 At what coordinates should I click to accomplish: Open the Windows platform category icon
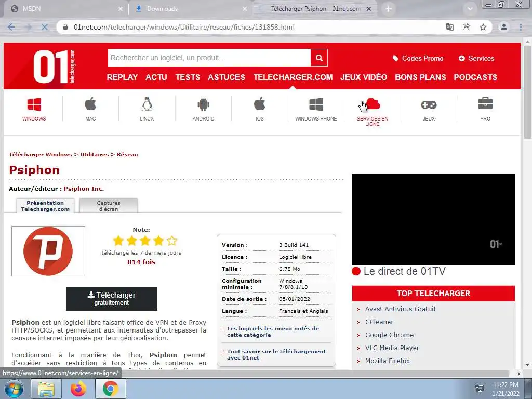click(x=34, y=104)
